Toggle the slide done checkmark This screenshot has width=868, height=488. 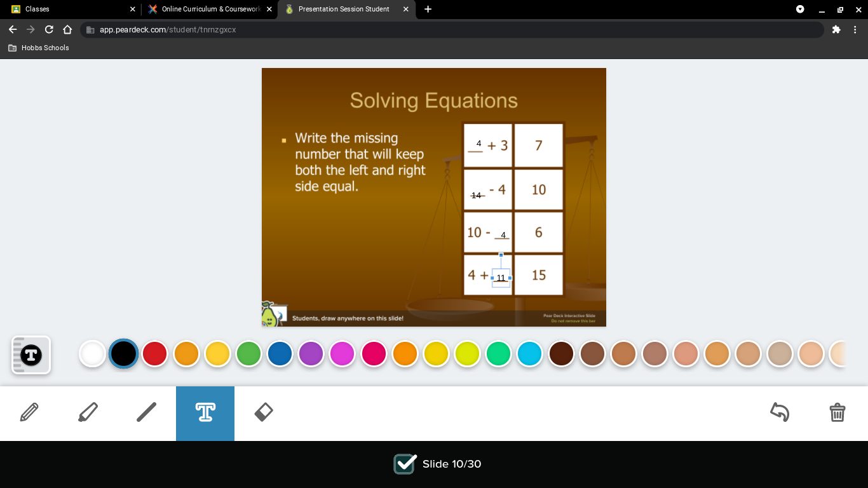click(x=405, y=464)
